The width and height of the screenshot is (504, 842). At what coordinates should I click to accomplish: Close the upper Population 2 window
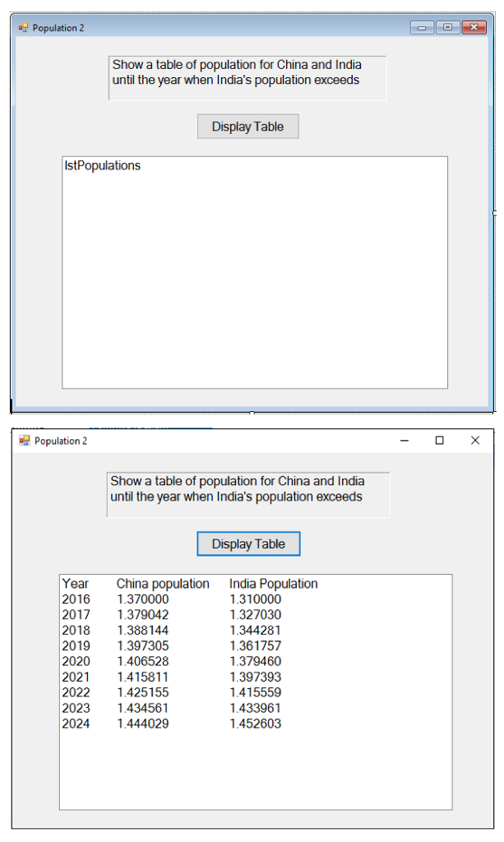[474, 27]
